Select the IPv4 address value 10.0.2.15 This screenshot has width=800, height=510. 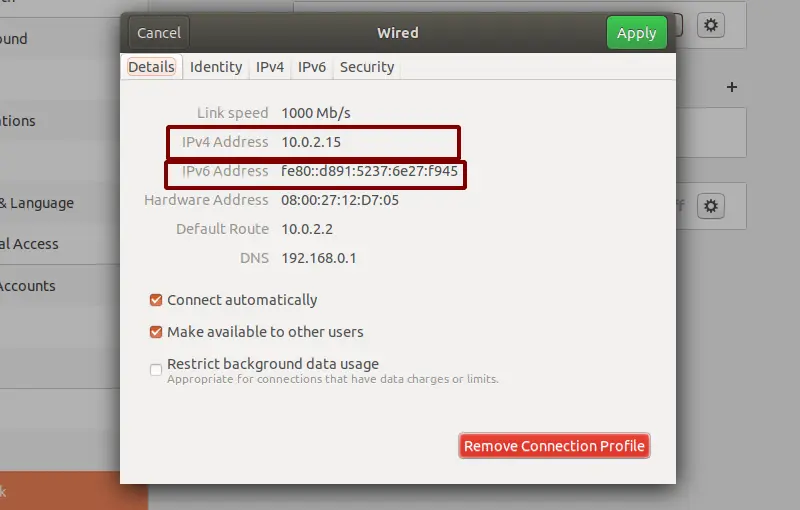point(311,142)
